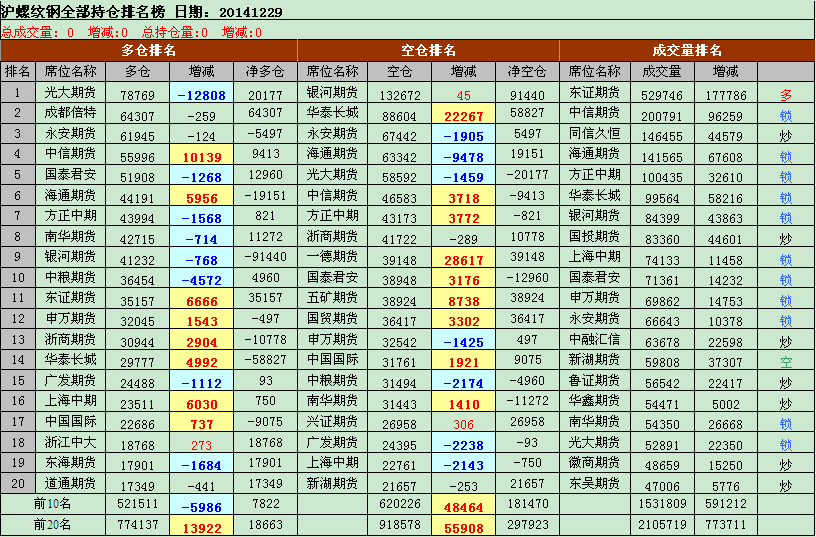Viewport: 816px width, 537px height.
Task: Click the red change value 306
Action: coord(463,425)
